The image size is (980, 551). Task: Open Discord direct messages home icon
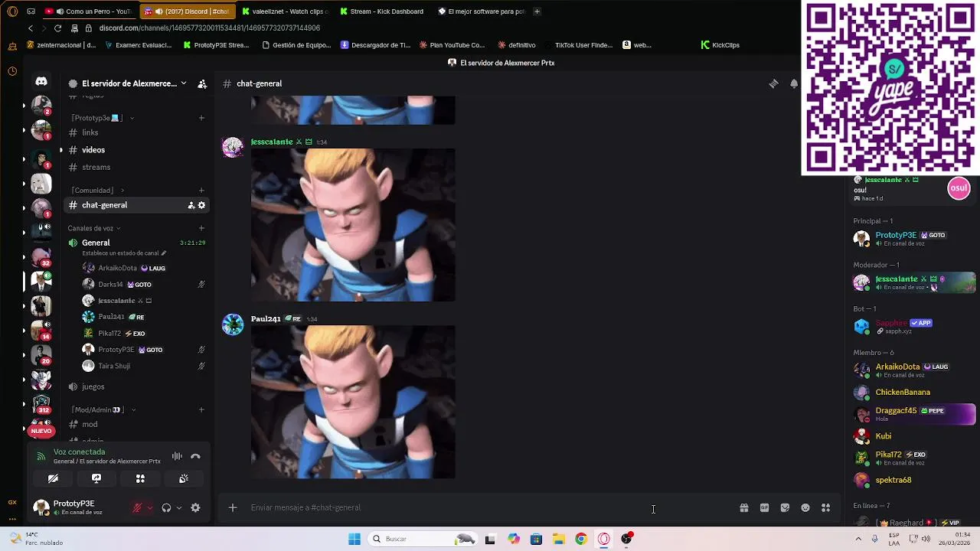tap(41, 81)
